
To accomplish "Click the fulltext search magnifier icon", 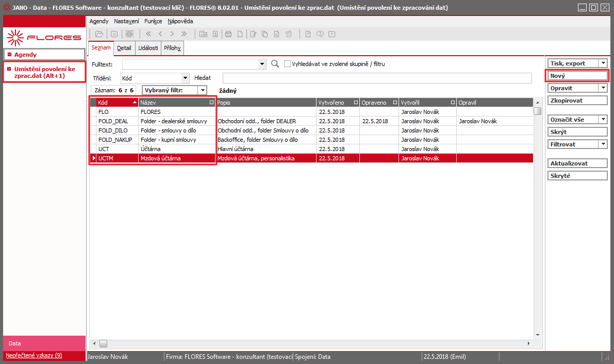I will [x=275, y=64].
